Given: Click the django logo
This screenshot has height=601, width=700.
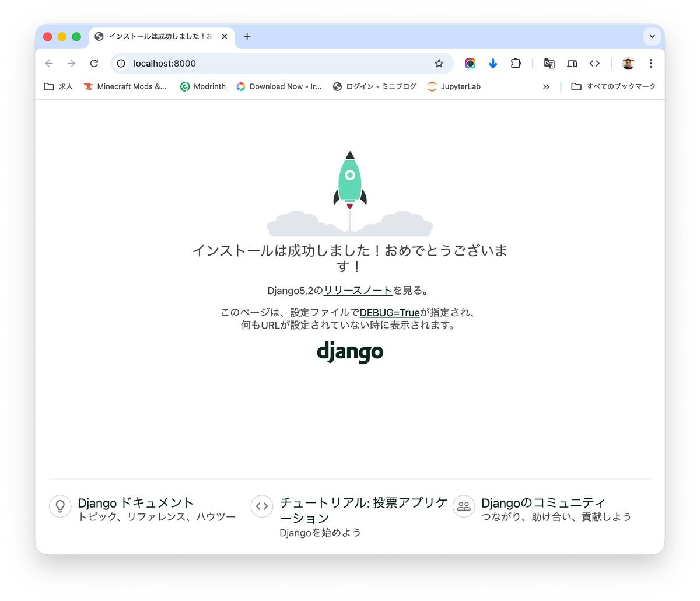Looking at the screenshot, I should (350, 352).
